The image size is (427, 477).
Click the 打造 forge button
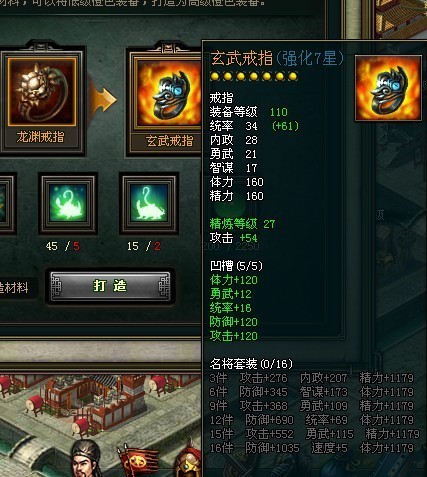(110, 286)
